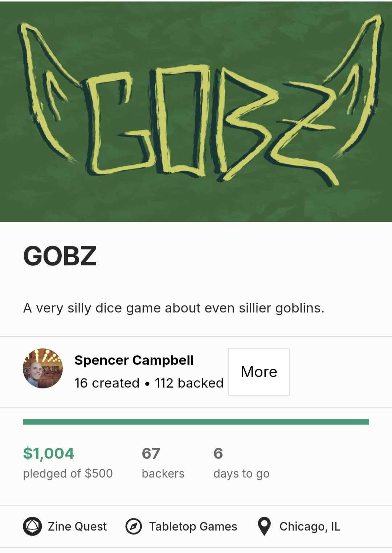
Task: Click the 6 days to go counter
Action: click(218, 453)
